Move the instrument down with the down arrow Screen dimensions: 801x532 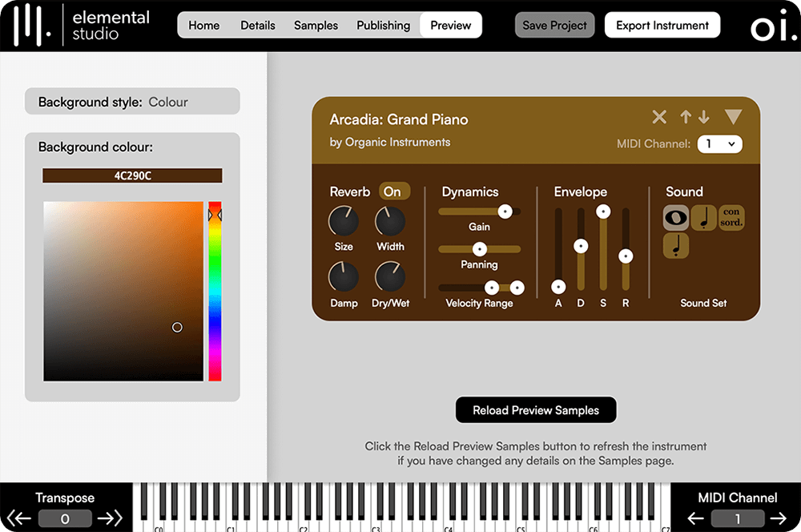click(x=704, y=117)
